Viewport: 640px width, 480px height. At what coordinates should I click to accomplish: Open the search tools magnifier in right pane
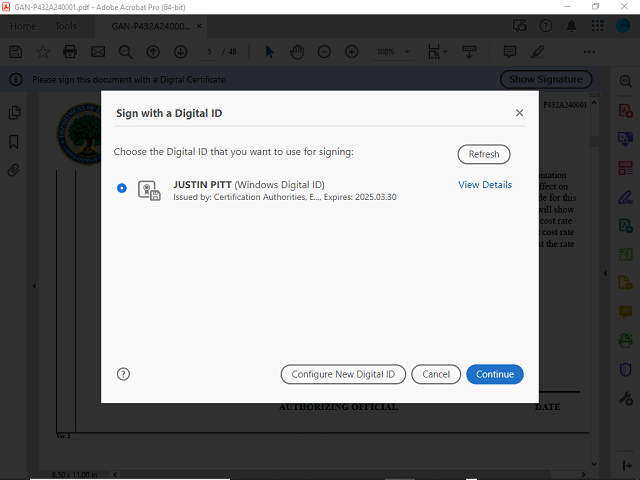(625, 81)
